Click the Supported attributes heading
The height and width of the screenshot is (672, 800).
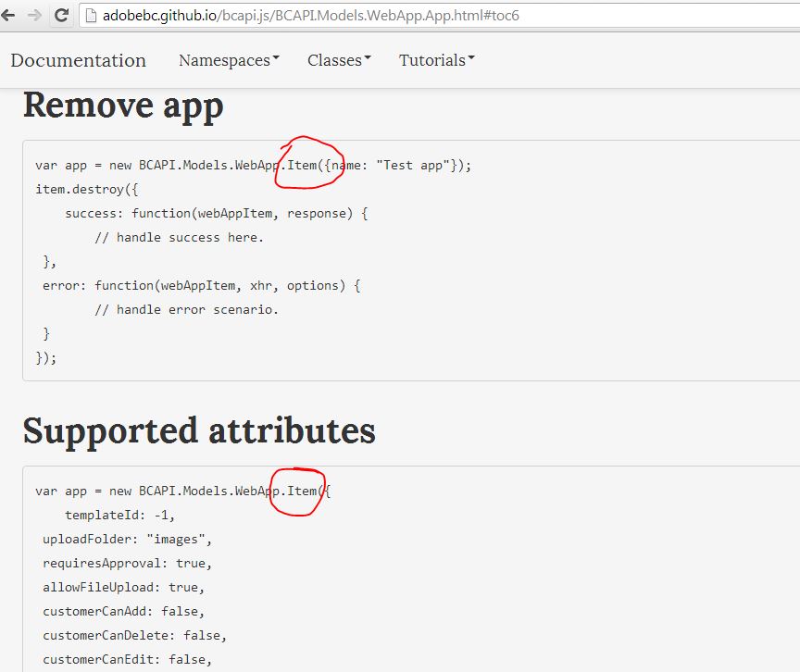pos(199,430)
